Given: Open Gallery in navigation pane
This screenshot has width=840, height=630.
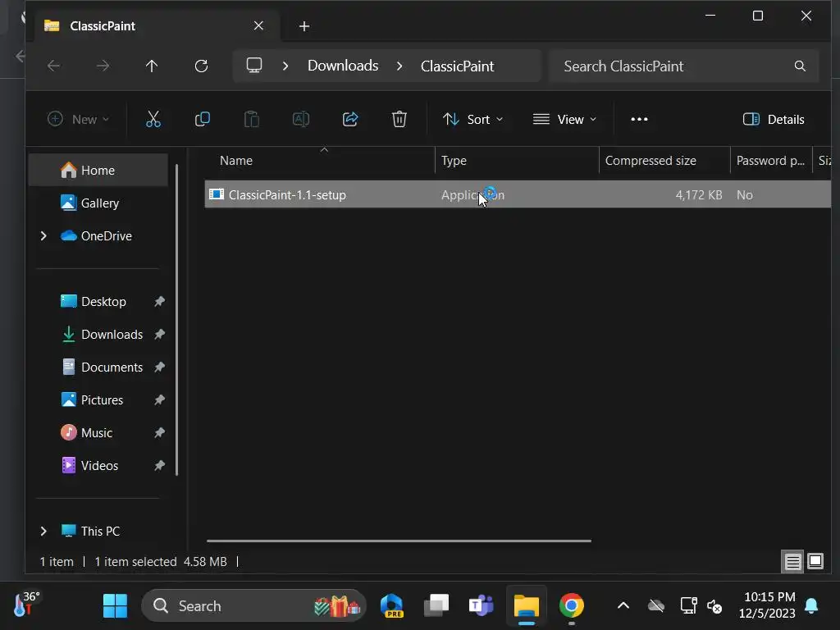Looking at the screenshot, I should pos(98,203).
